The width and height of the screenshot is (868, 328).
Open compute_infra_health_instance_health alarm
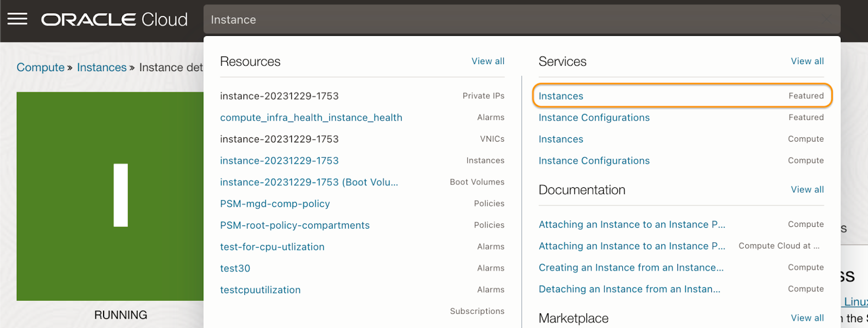(x=311, y=117)
